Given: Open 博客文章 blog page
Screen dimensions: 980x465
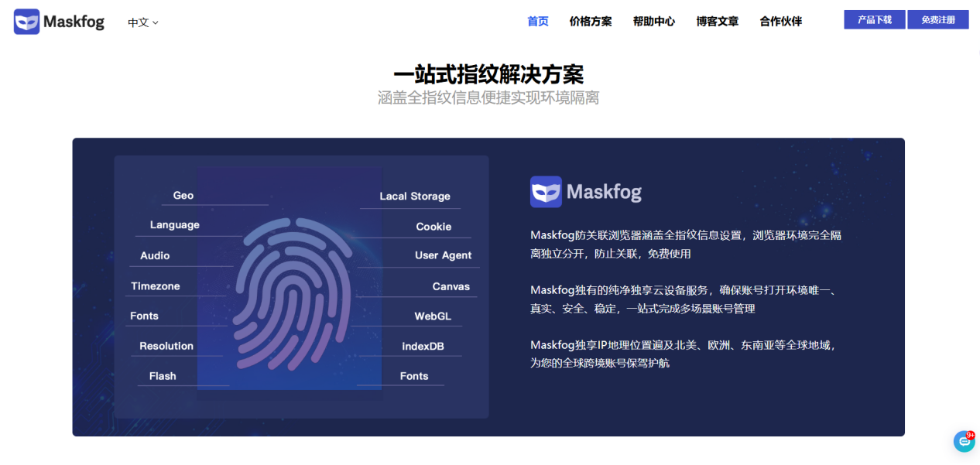Looking at the screenshot, I should [718, 22].
